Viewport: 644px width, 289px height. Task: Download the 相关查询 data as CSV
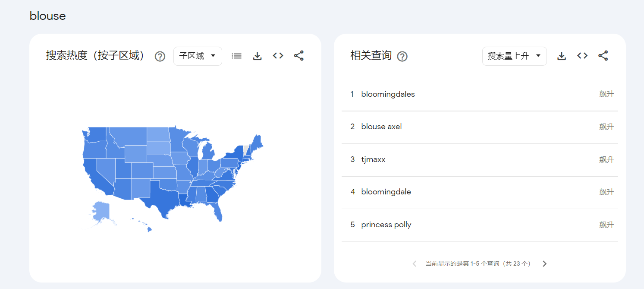coord(562,56)
